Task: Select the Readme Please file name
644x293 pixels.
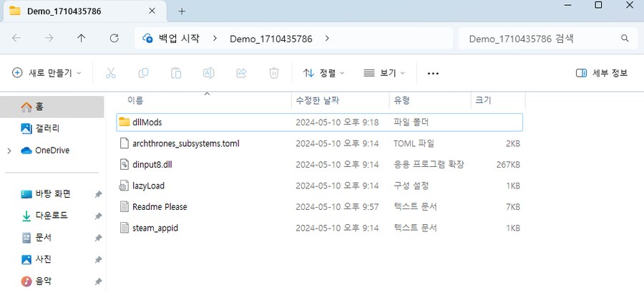Action: click(x=160, y=207)
